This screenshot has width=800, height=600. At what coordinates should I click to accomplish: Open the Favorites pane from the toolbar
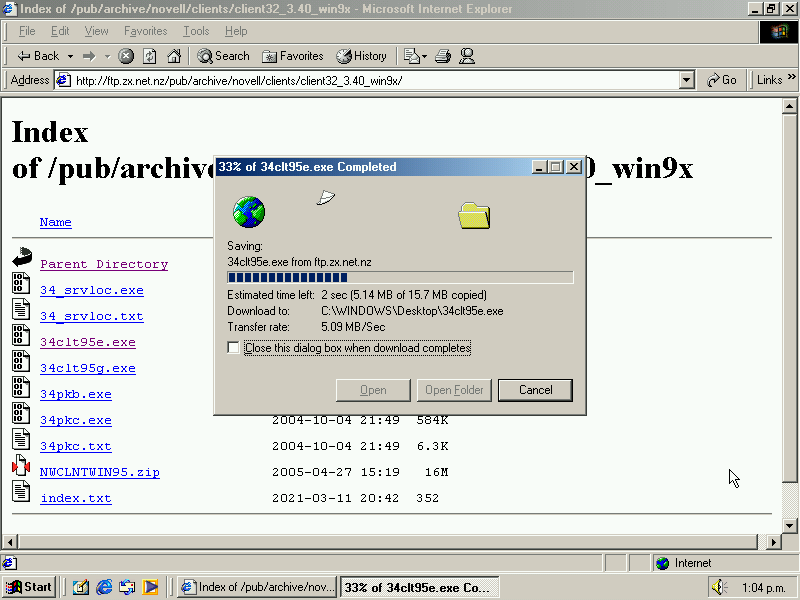pyautogui.click(x=292, y=56)
